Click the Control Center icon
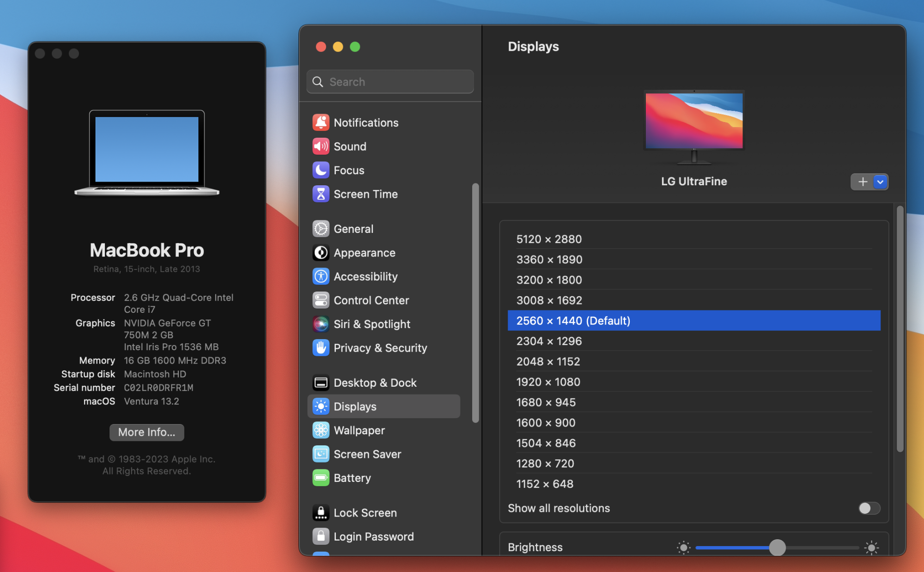This screenshot has width=924, height=572. pyautogui.click(x=321, y=300)
